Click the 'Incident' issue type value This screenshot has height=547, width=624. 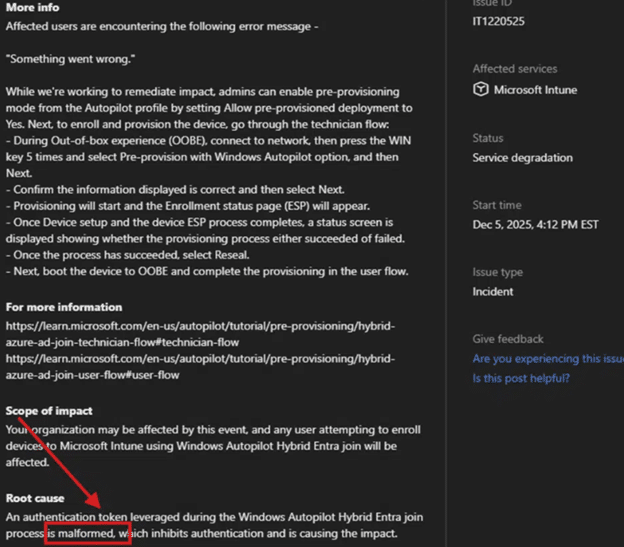click(x=493, y=292)
